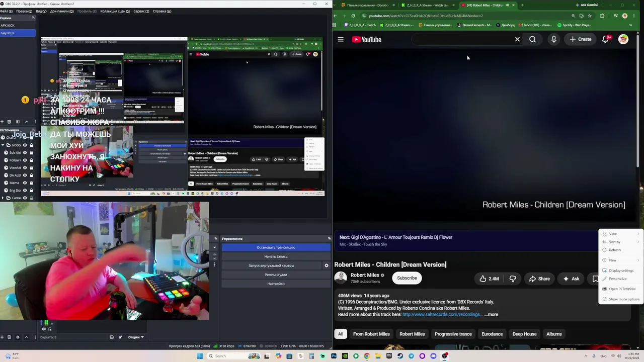Open the Сервис menu in OBS
The height and width of the screenshot is (362, 644).
point(141,11)
